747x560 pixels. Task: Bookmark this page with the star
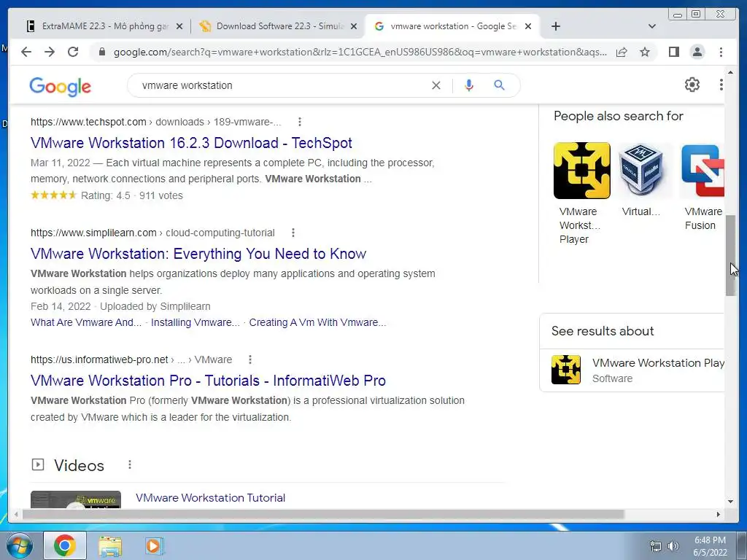point(645,52)
